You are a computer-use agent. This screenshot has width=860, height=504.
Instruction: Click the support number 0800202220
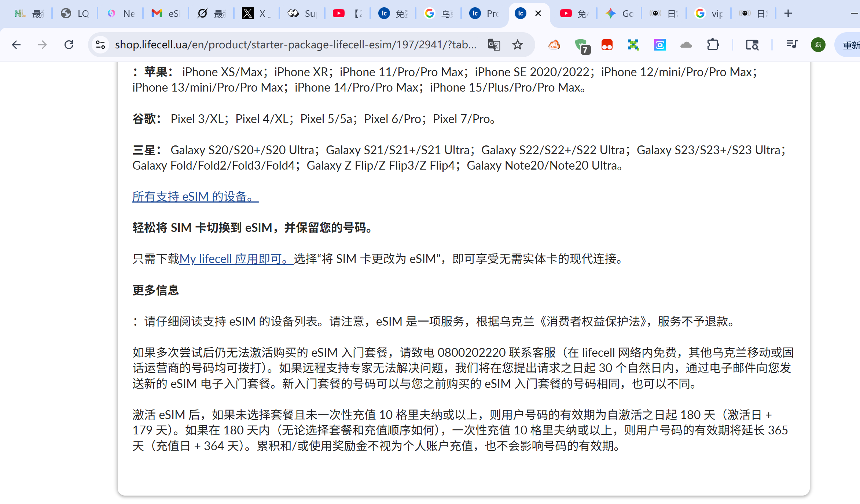coord(472,352)
